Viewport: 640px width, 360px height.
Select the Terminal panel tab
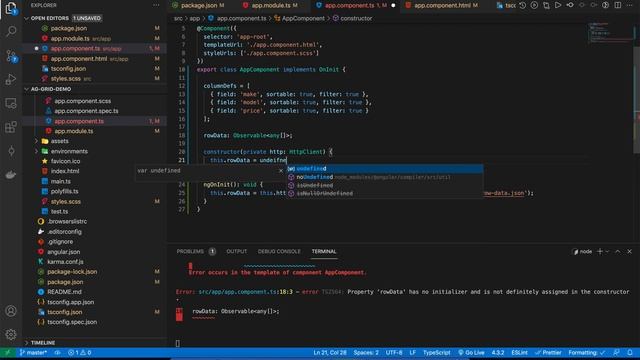(324, 251)
